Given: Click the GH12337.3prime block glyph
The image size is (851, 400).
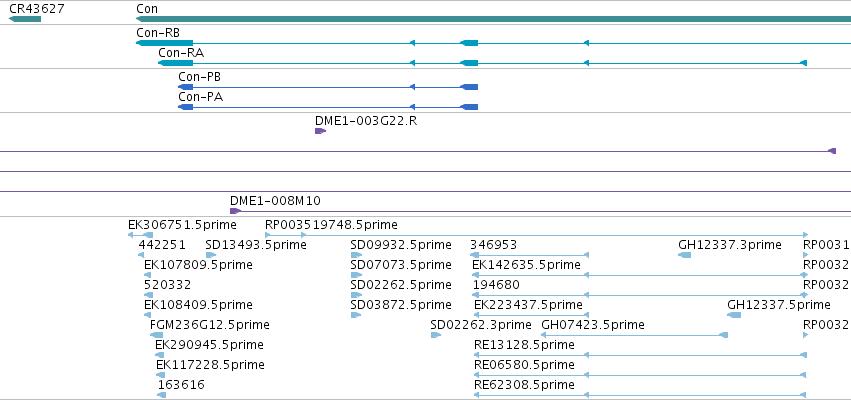Looking at the screenshot, I should [x=684, y=255].
